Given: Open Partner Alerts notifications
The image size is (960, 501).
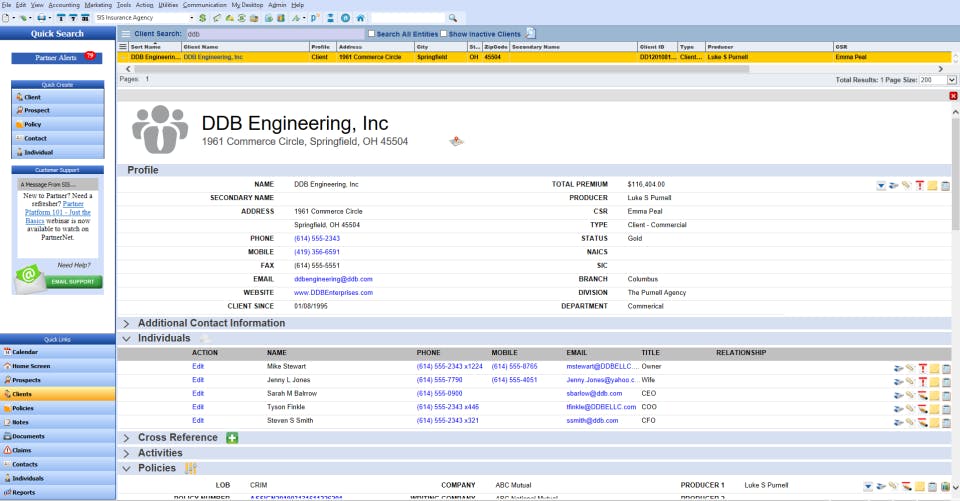Looking at the screenshot, I should [57, 58].
